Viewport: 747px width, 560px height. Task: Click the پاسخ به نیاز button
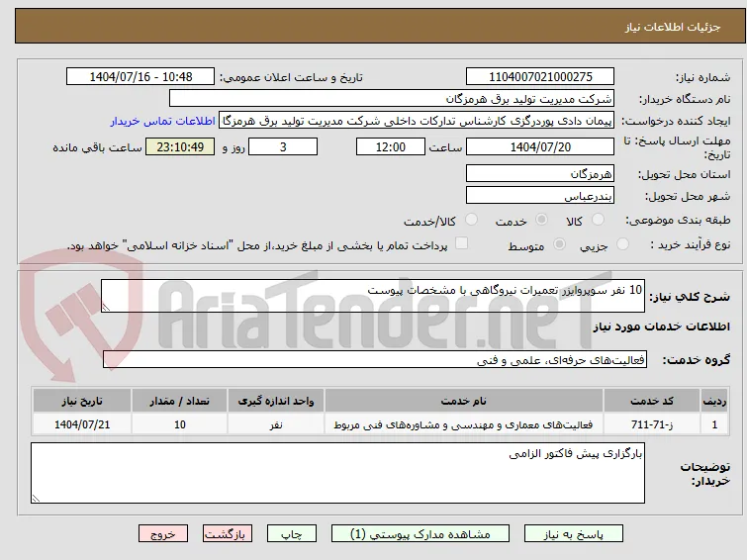click(574, 534)
